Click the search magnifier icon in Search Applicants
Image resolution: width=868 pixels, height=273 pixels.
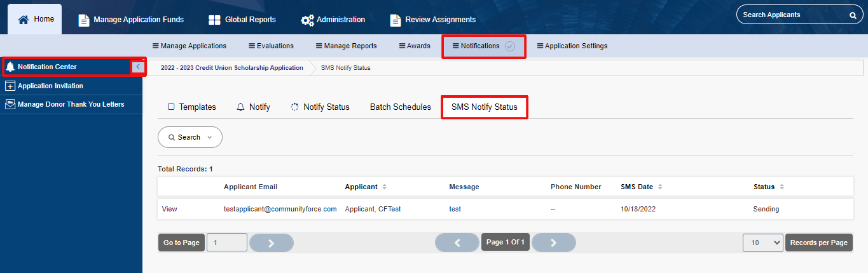(853, 15)
